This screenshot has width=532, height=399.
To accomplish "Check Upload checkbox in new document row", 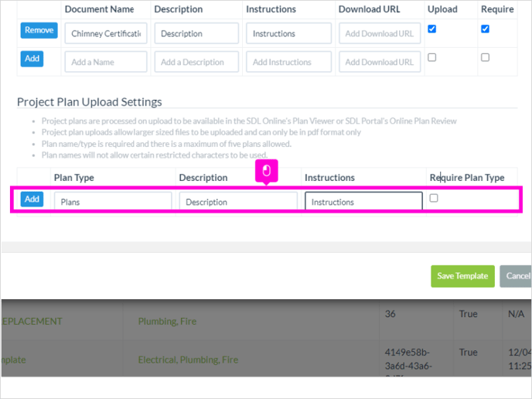I will pyautogui.click(x=432, y=57).
